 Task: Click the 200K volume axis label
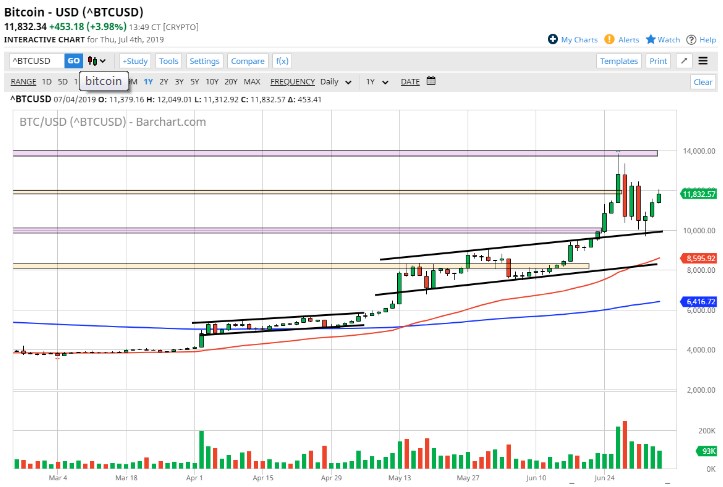point(706,430)
